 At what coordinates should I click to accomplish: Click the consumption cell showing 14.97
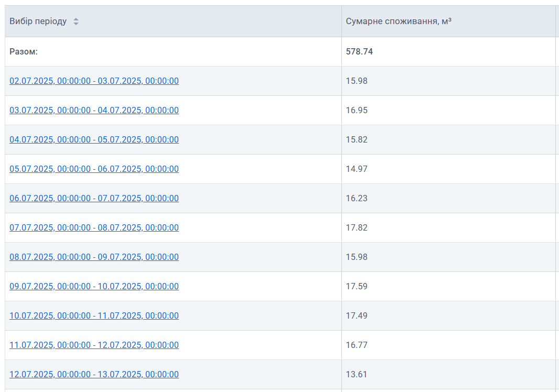click(357, 169)
